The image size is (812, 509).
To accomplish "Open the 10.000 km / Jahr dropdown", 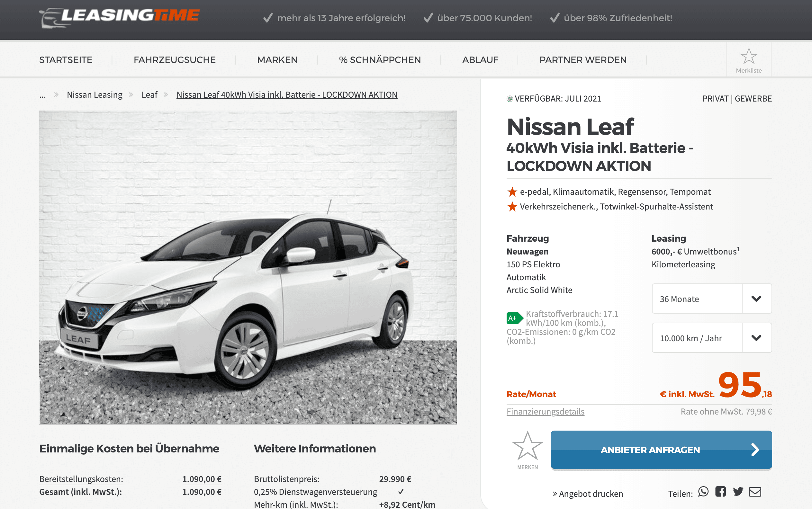I will tap(712, 338).
